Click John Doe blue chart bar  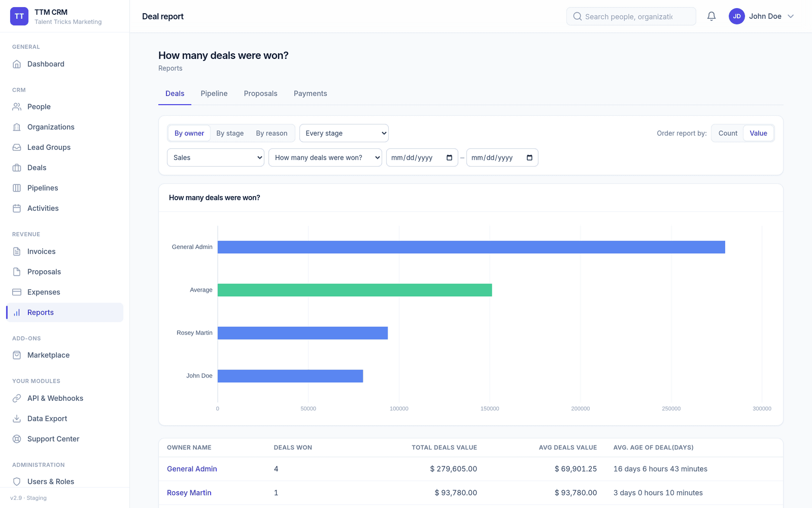290,376
